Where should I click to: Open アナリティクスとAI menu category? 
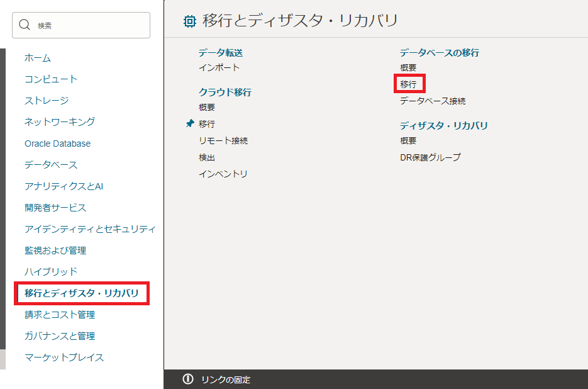(x=64, y=186)
